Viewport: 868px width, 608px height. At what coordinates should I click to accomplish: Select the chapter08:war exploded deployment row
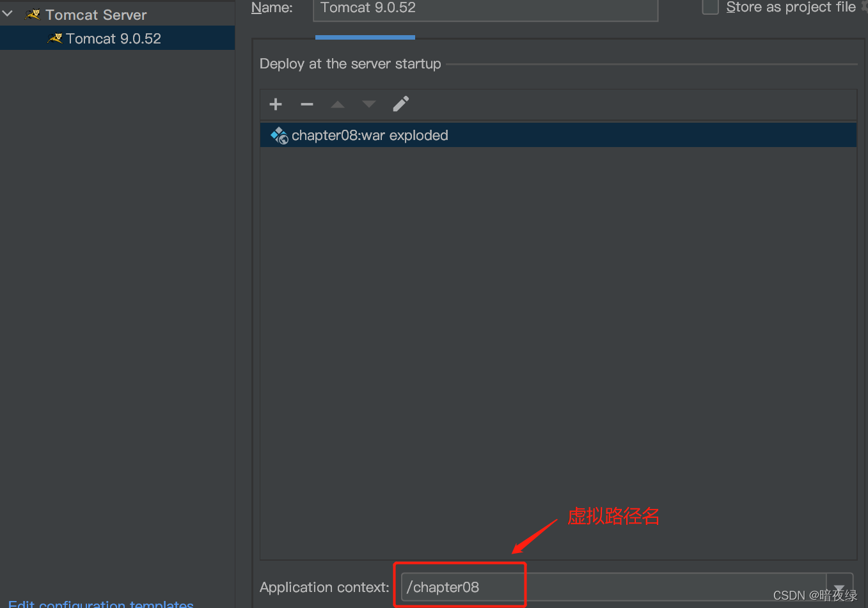558,136
